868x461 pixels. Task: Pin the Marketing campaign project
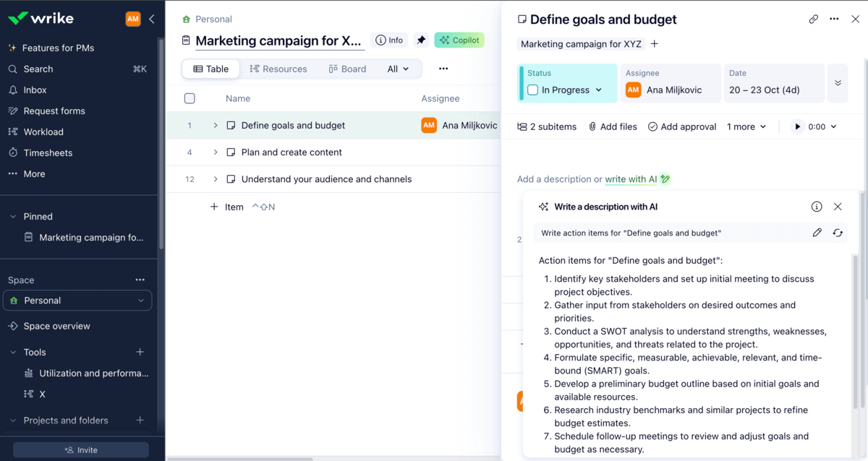(x=421, y=40)
